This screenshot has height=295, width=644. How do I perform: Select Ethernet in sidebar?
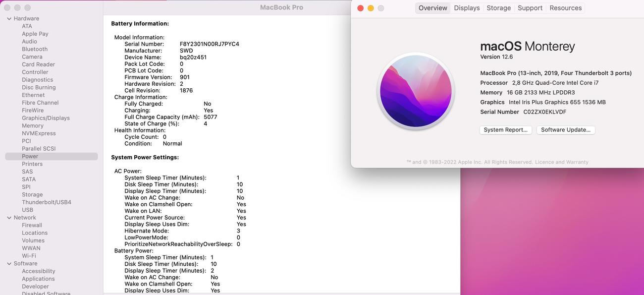coord(33,95)
